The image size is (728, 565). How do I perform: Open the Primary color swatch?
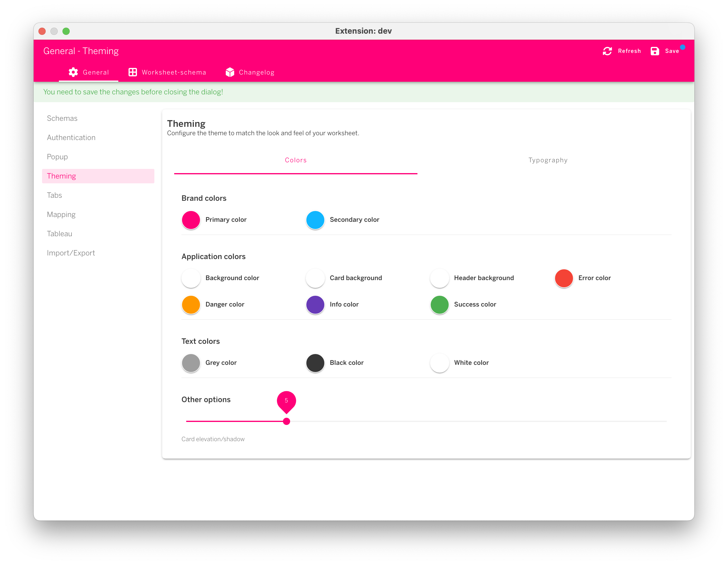point(191,220)
